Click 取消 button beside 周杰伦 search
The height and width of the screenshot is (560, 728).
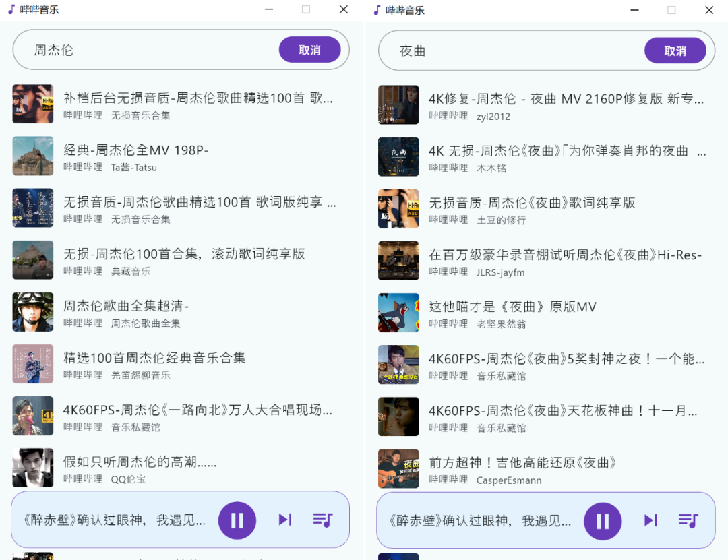click(x=309, y=50)
